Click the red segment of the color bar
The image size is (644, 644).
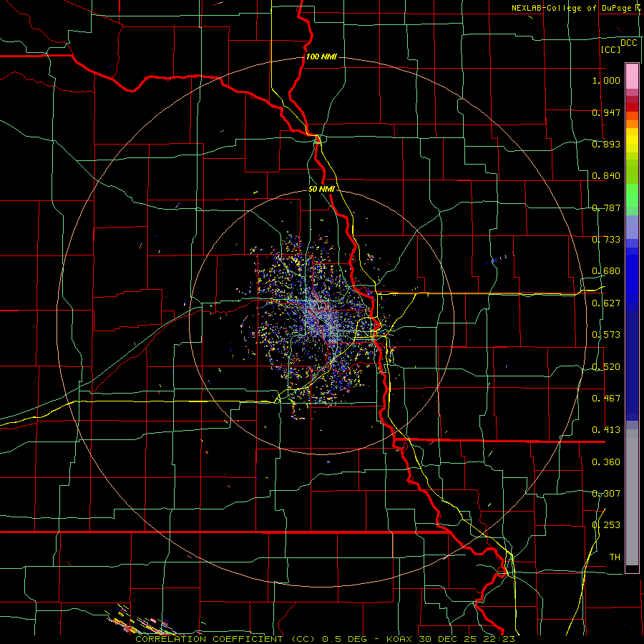pos(632,107)
